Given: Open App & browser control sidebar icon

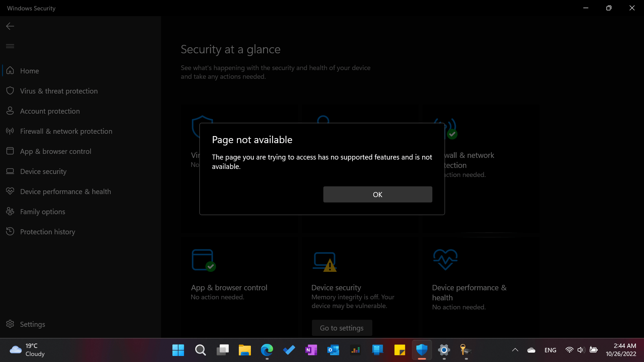Looking at the screenshot, I should [x=10, y=151].
